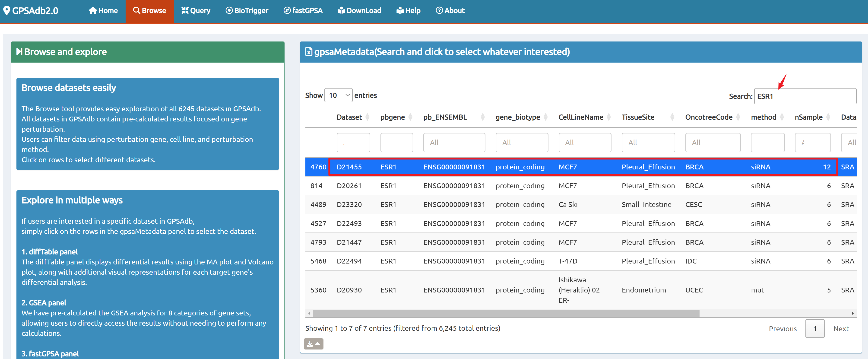Click the Ca Ski cell line cell
Image resolution: width=868 pixels, height=359 pixels.
[568, 205]
